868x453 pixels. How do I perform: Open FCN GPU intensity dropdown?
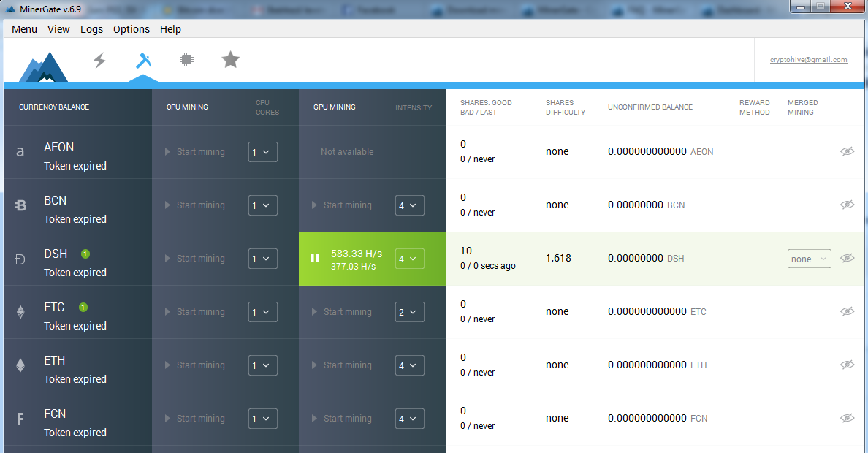(410, 419)
